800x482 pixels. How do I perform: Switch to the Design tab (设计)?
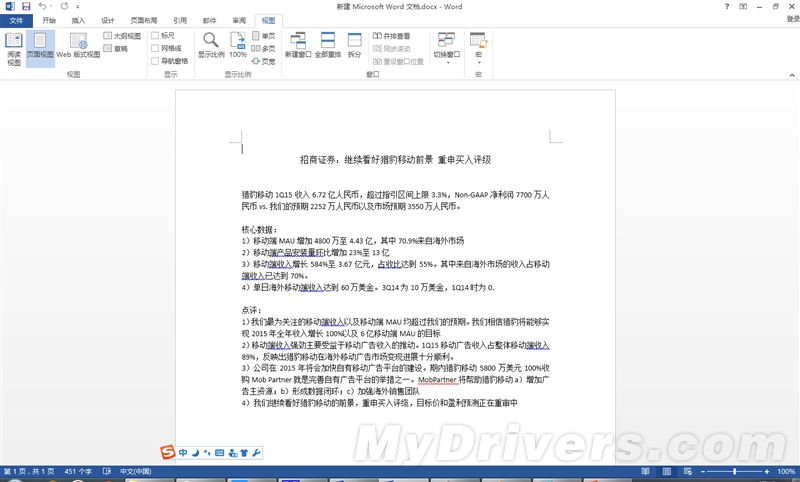coord(108,20)
